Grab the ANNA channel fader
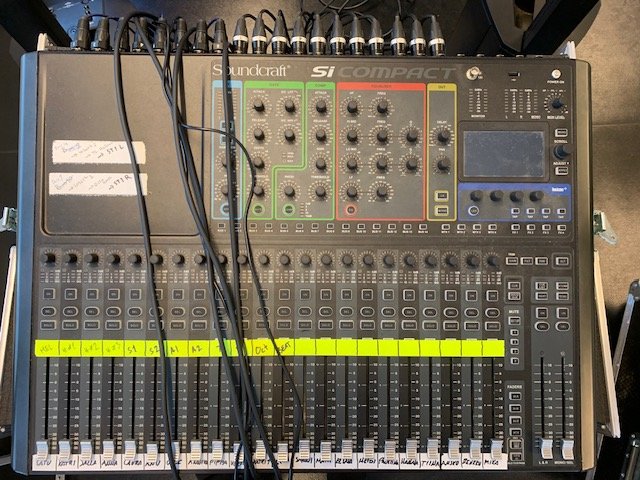 pos(108,449)
